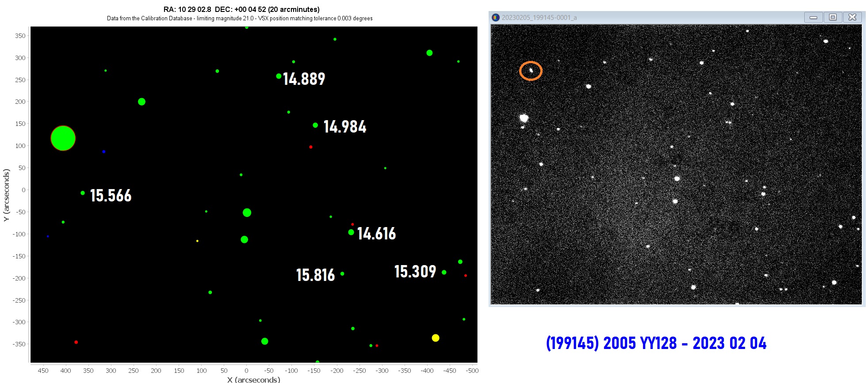Click the red dot at bottom-left of chart

click(76, 342)
